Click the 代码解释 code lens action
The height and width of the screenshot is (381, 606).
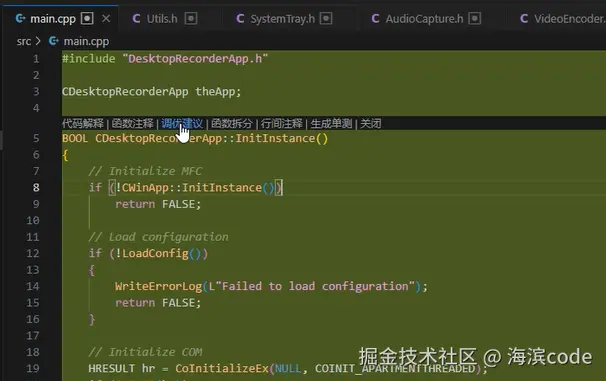point(83,124)
